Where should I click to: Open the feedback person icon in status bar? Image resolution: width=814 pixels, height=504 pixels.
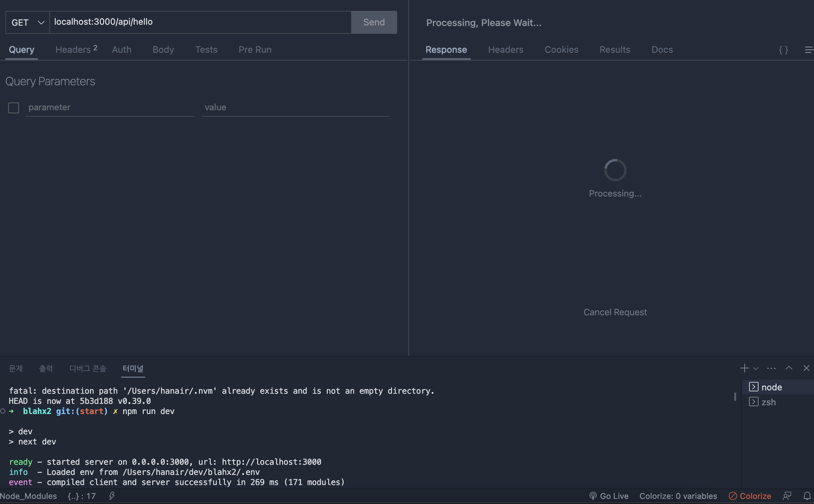787,496
